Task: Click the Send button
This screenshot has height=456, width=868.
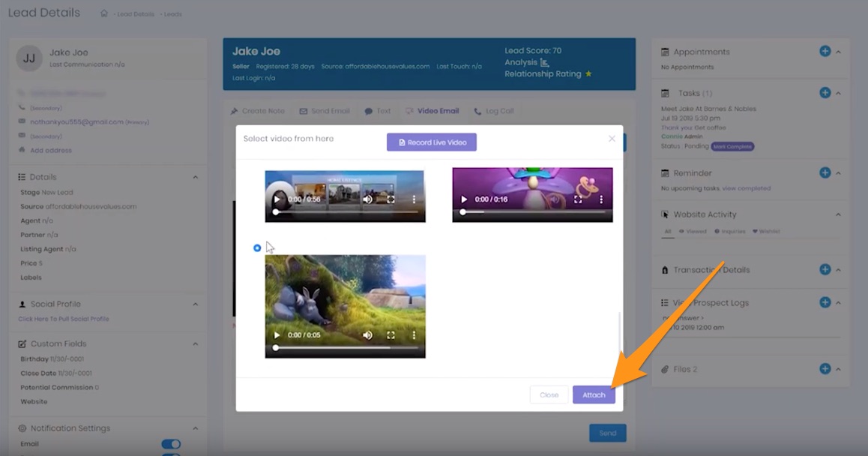Action: 608,433
